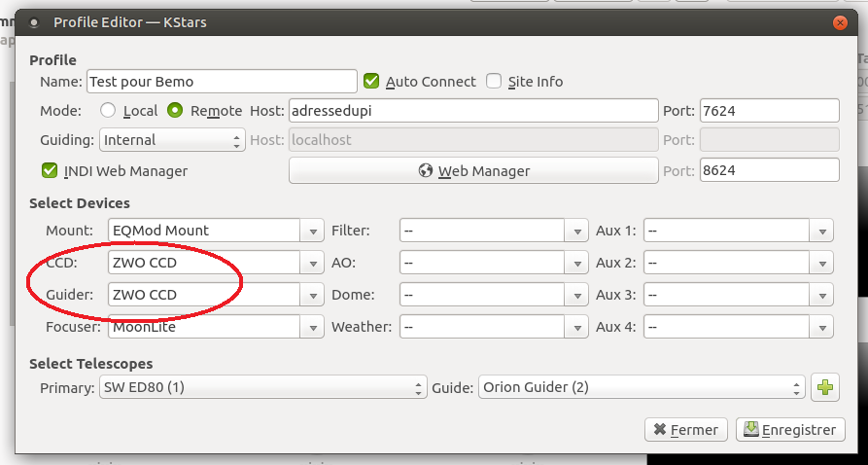The width and height of the screenshot is (868, 465).
Task: Open the Primary telescope SW ED80 dropdown
Action: [x=263, y=387]
